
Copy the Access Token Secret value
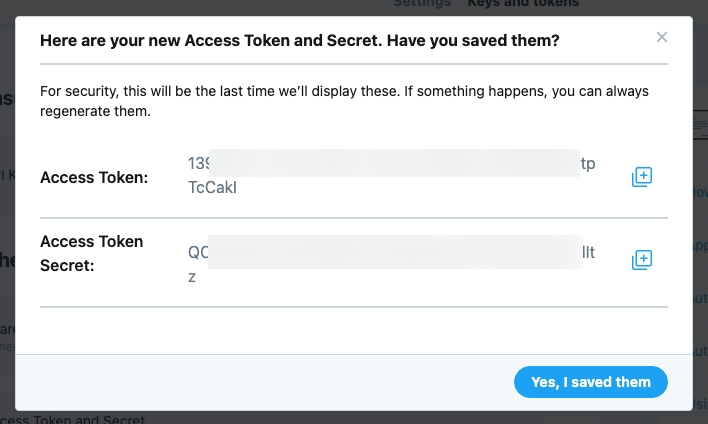pyautogui.click(x=641, y=260)
